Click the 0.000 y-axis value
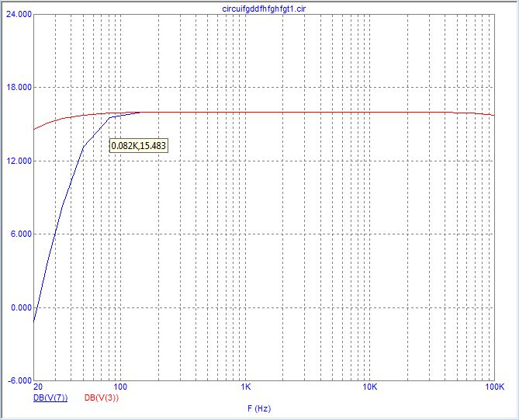Viewport: 519px width, 420px height. click(21, 307)
